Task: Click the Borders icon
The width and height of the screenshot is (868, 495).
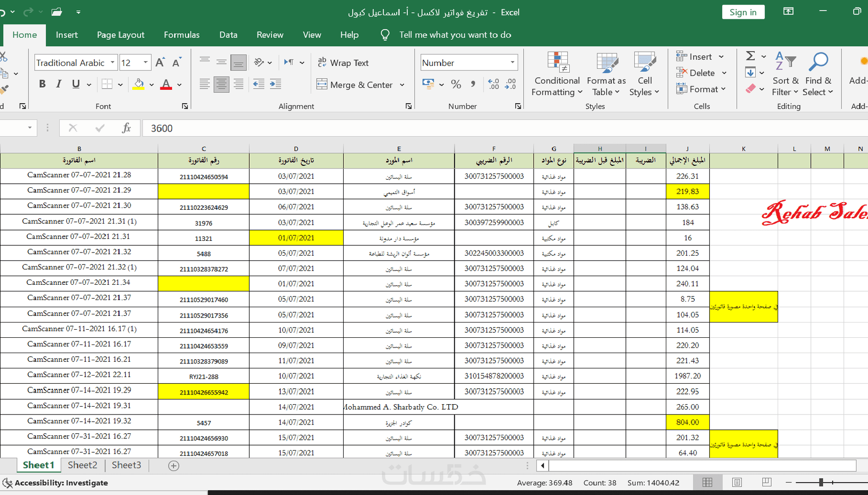Action: (107, 84)
